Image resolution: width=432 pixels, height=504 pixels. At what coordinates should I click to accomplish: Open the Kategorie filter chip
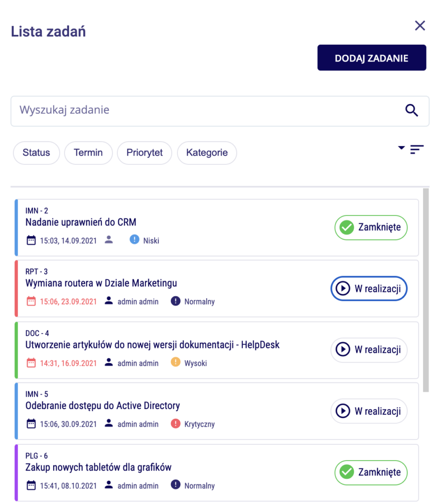click(207, 153)
